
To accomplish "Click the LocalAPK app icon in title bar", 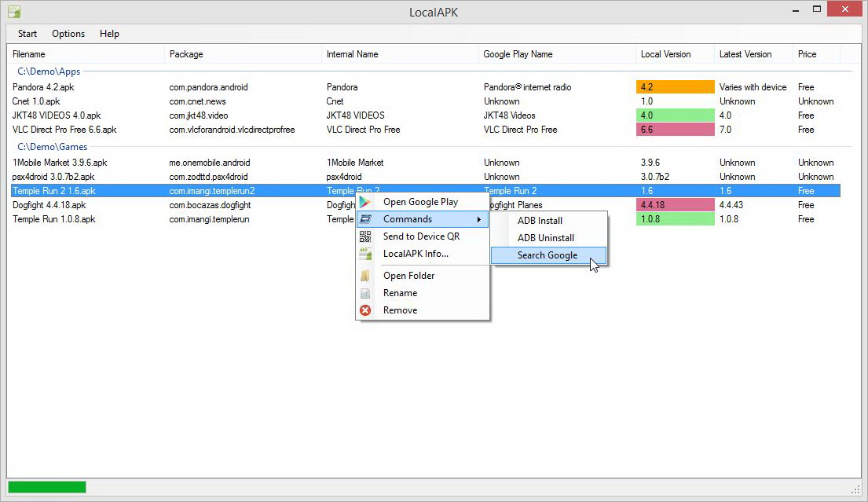I will coord(13,12).
